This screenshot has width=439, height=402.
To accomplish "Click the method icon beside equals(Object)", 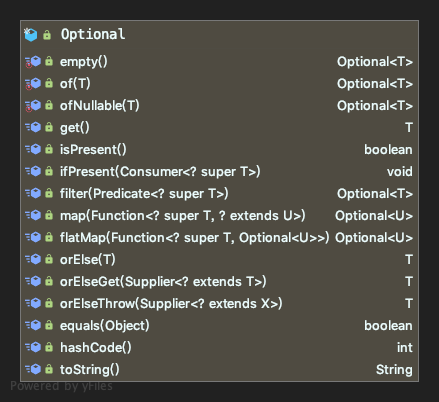I will point(33,325).
